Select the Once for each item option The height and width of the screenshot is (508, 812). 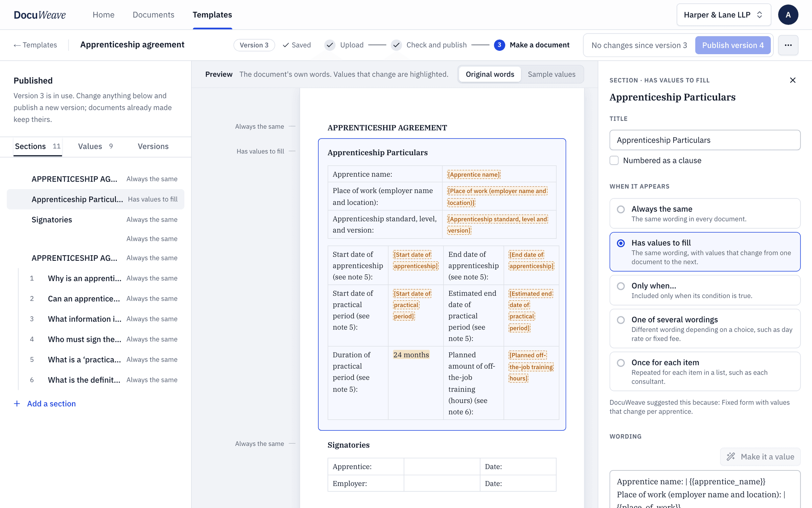[705, 372]
